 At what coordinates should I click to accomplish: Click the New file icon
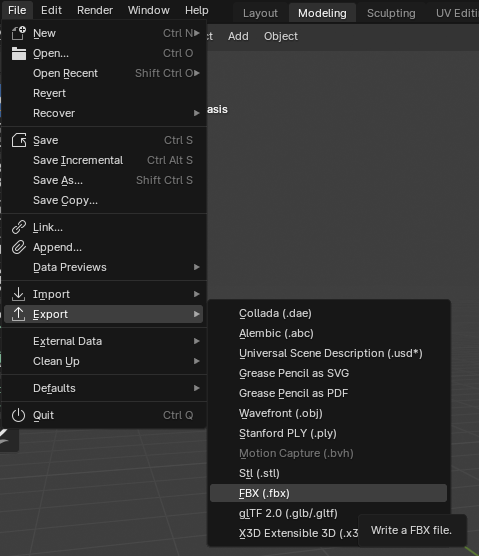(x=18, y=33)
